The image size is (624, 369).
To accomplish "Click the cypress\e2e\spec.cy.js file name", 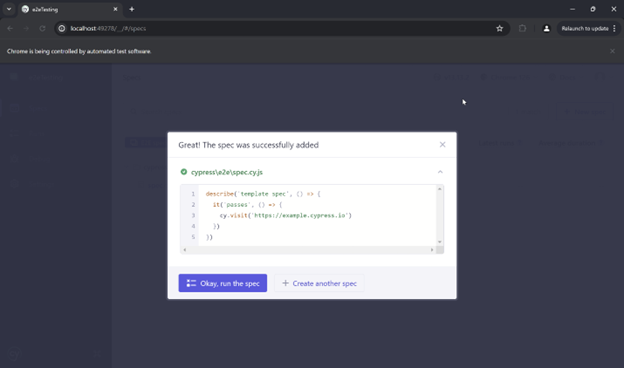I will pos(227,172).
